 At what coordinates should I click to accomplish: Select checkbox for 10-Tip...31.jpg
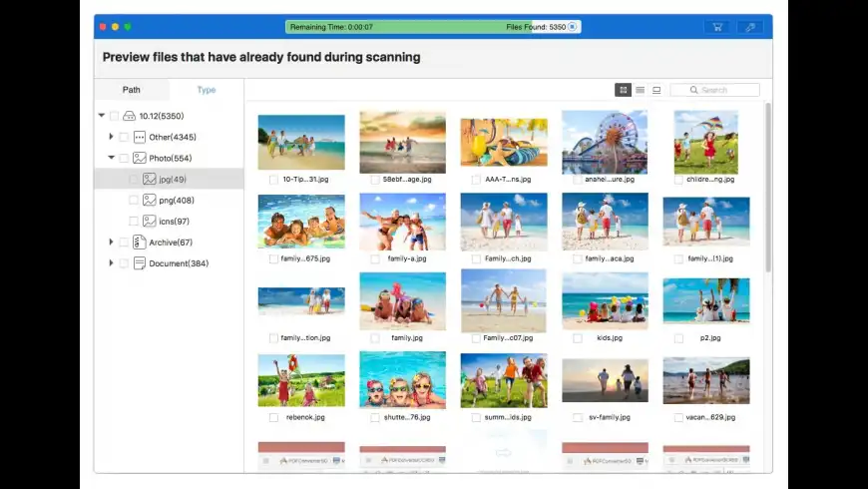coord(273,180)
